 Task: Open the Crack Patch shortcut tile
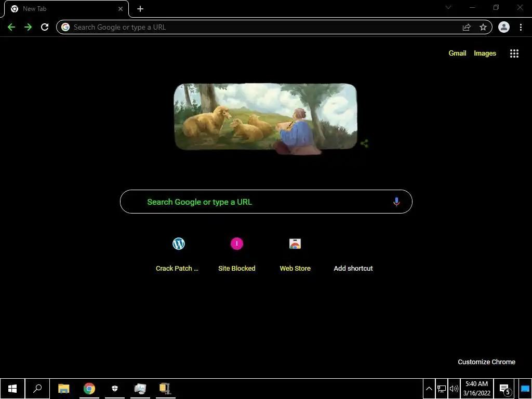click(179, 255)
